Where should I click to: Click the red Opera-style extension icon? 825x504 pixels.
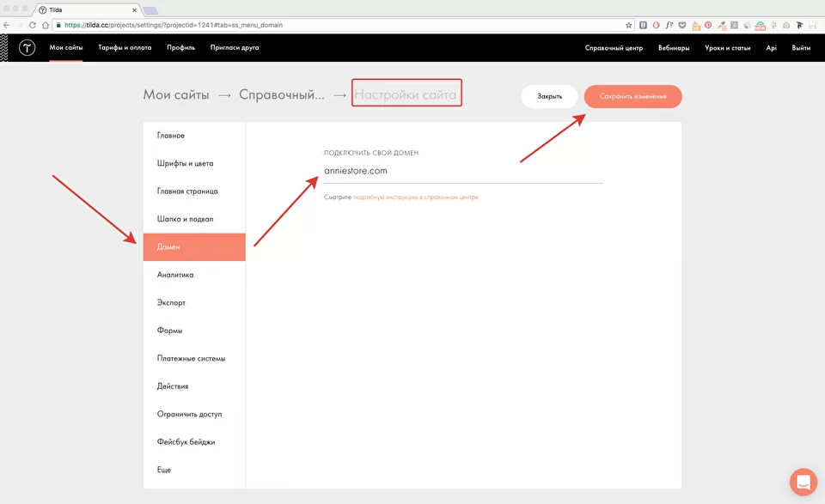656,25
